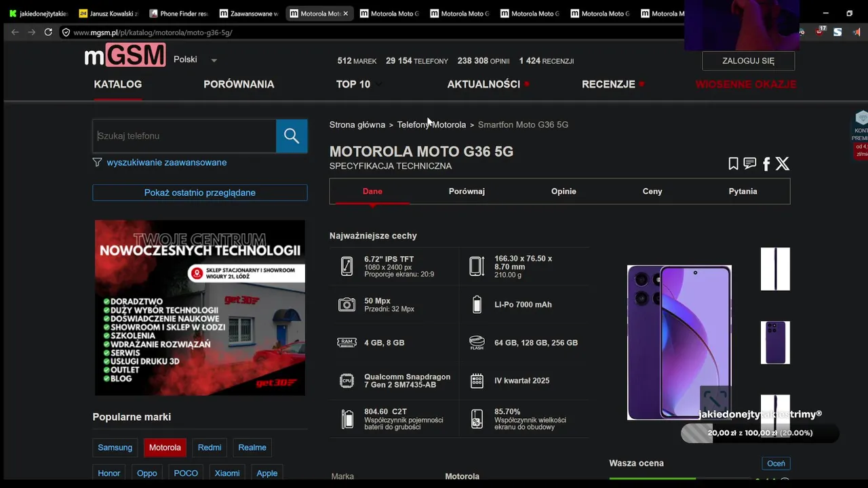Click Strona główna breadcrumb
The height and width of the screenshot is (488, 868).
[x=357, y=125]
